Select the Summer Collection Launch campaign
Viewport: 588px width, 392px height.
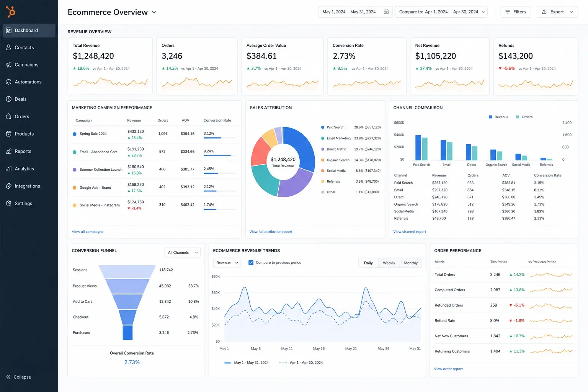[154, 170]
